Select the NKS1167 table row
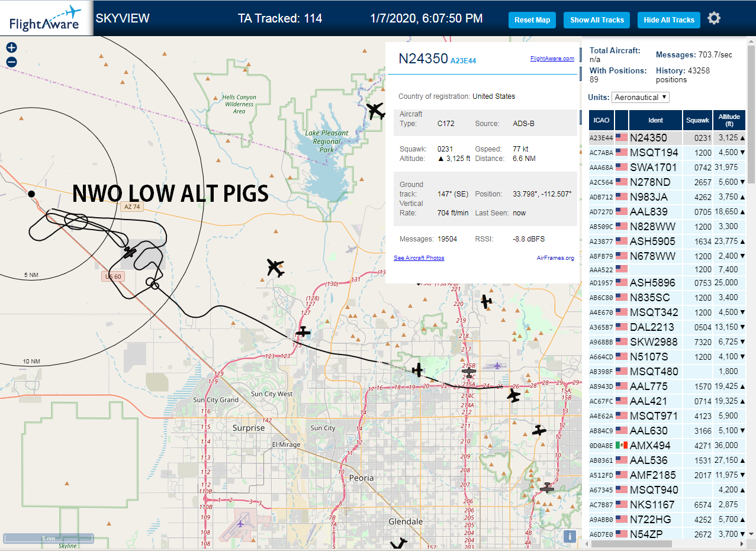Screen dimensions: 756x551 [668, 504]
